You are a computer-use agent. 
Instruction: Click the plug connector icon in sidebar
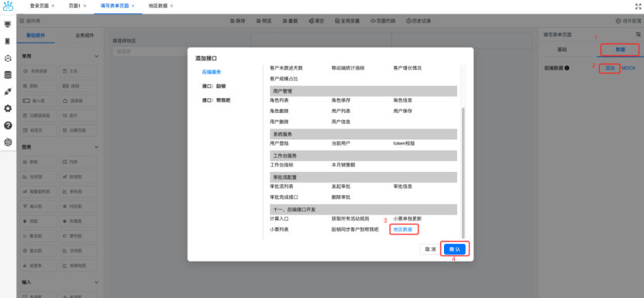pos(8,92)
